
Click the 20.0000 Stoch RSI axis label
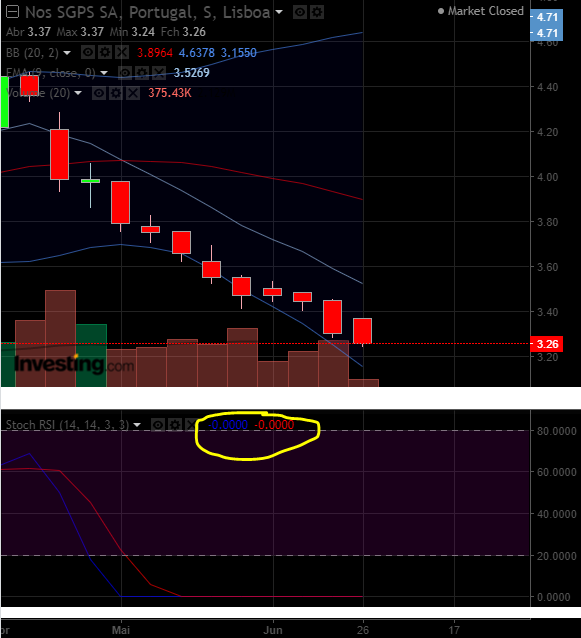(x=557, y=556)
